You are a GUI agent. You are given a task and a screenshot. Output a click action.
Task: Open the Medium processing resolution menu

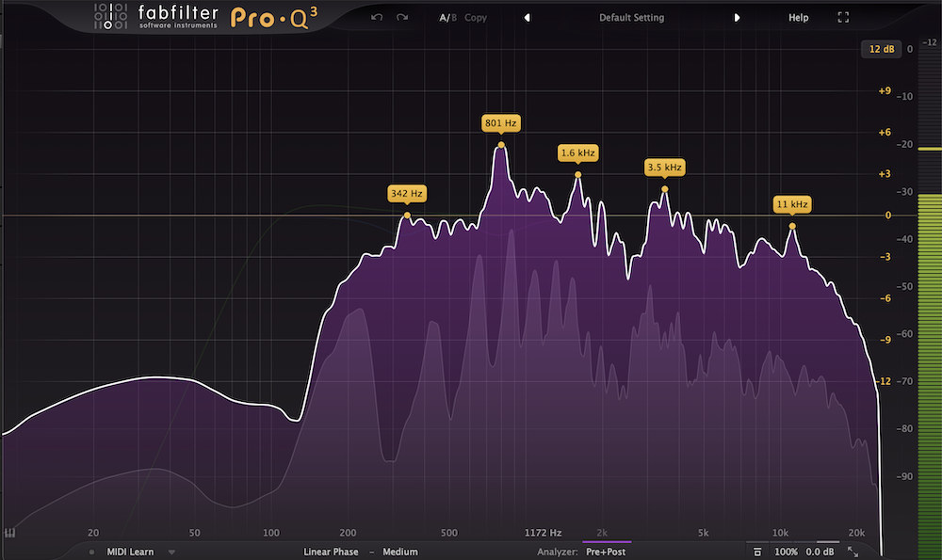pyautogui.click(x=400, y=552)
